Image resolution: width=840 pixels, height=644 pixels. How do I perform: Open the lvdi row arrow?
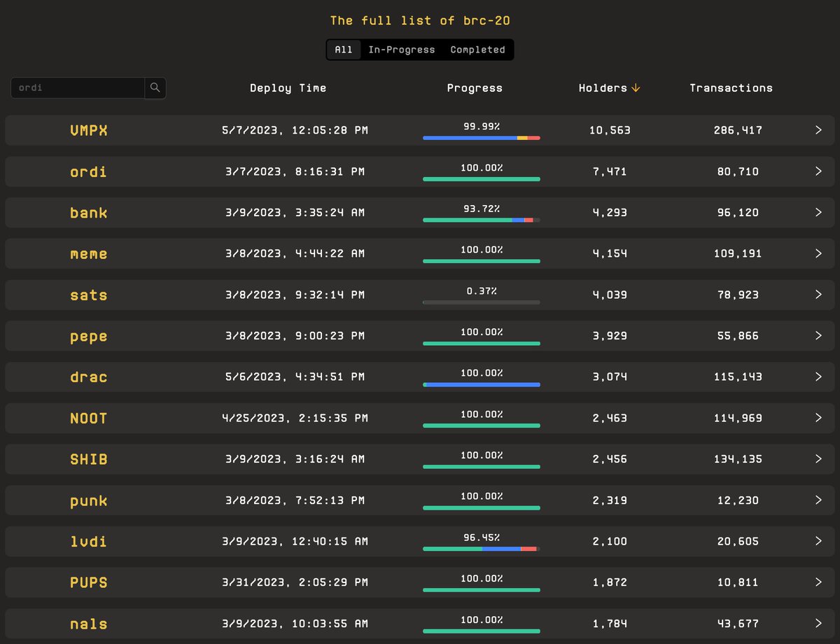(818, 541)
